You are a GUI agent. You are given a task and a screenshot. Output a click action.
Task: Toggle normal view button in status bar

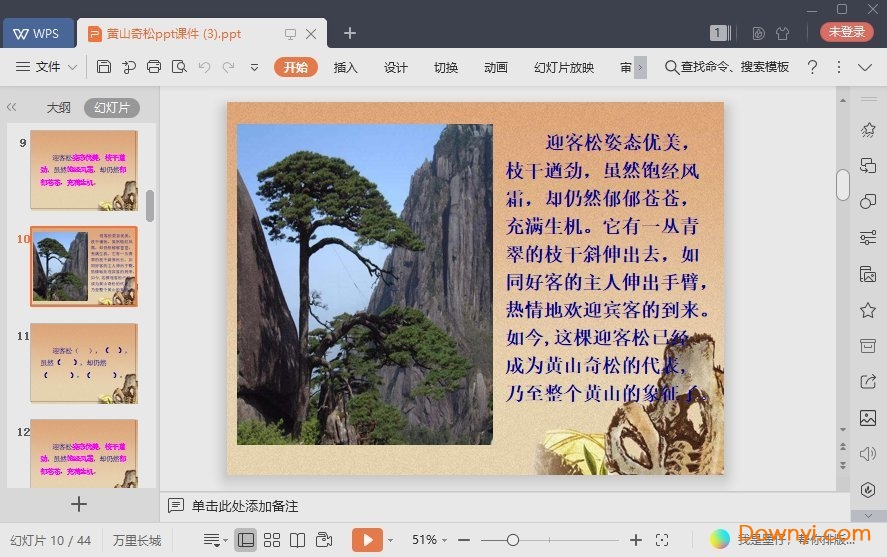[245, 540]
